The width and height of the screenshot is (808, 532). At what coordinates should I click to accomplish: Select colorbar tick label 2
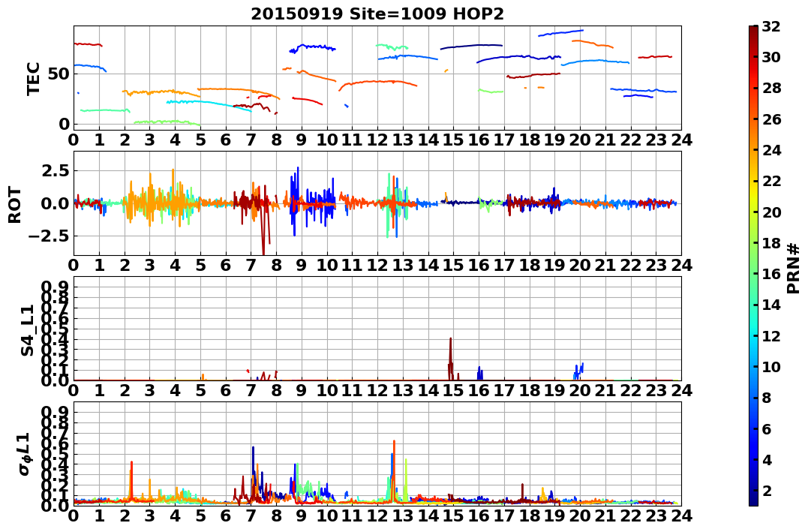[x=767, y=490]
